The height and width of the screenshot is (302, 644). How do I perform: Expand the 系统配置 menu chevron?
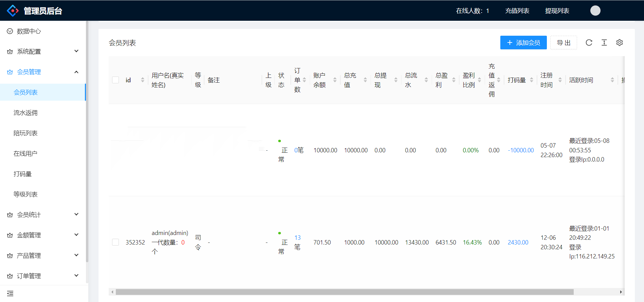[76, 51]
